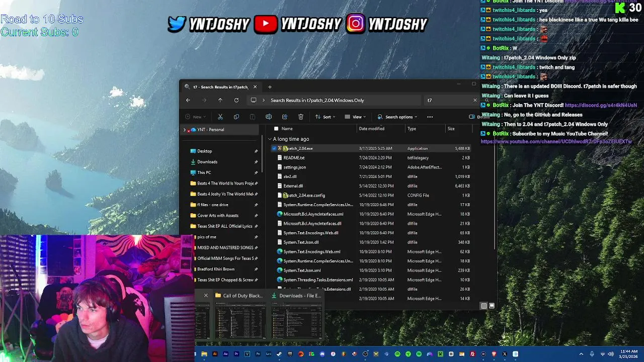Click the Up one level arrow

220,100
